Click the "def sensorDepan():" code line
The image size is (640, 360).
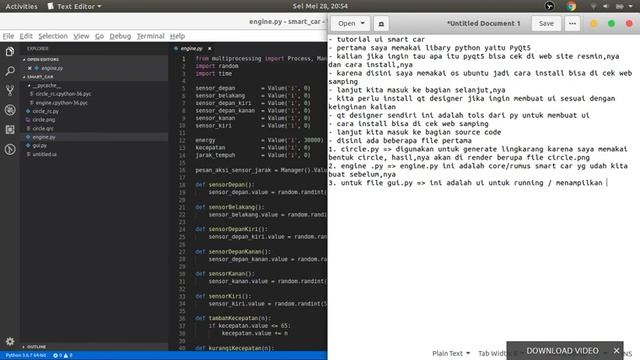(x=224, y=185)
